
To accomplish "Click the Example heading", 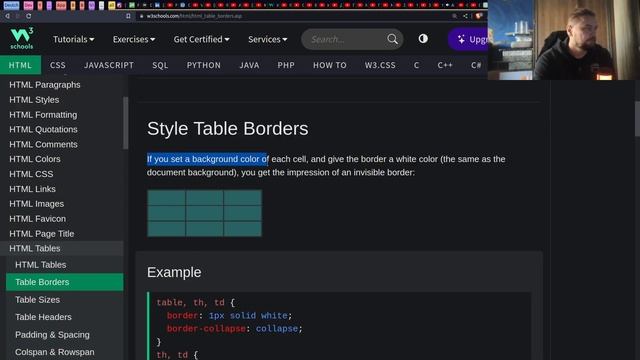I will coord(174,272).
